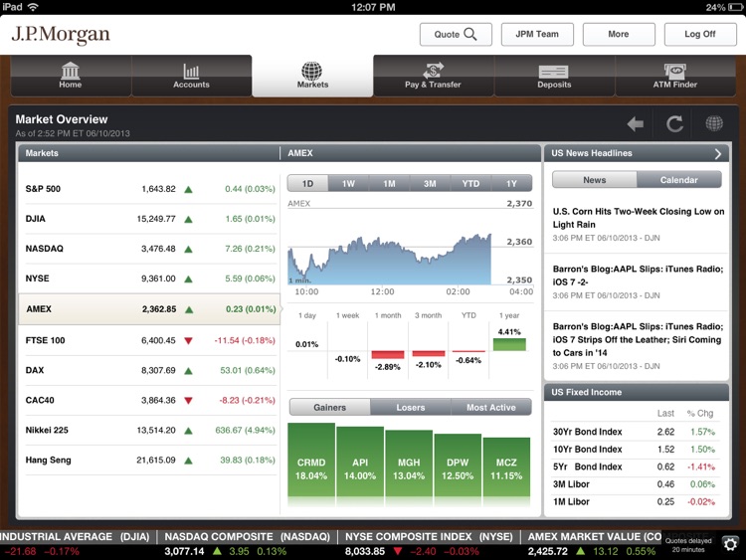Open the ATM Finder tab

pyautogui.click(x=675, y=76)
